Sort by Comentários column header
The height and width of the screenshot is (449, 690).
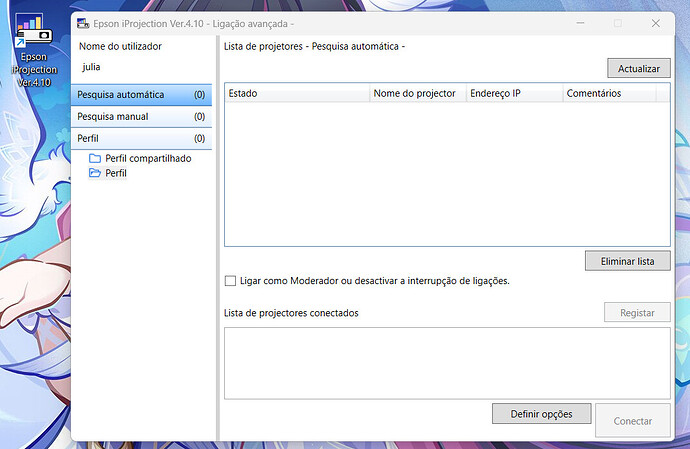(609, 93)
